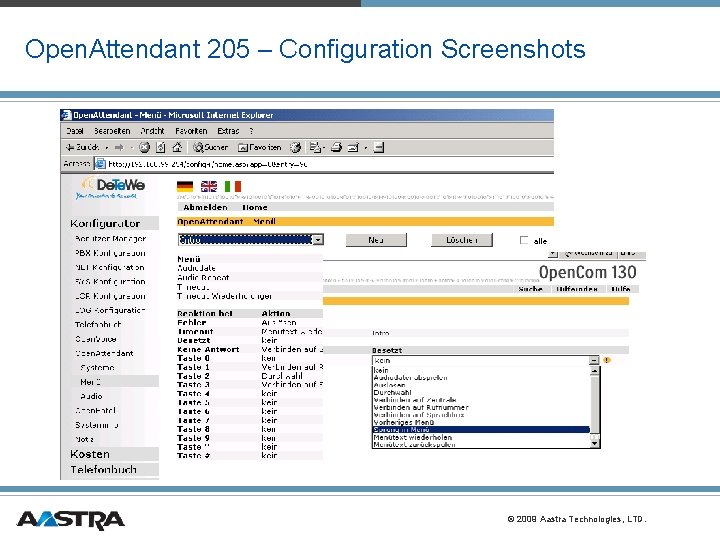Select the Taste 1 row
720x540 pixels.
click(250, 367)
